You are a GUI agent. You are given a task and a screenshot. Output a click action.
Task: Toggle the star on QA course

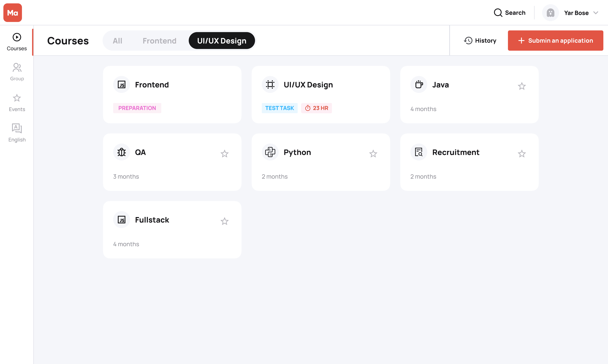coord(224,154)
